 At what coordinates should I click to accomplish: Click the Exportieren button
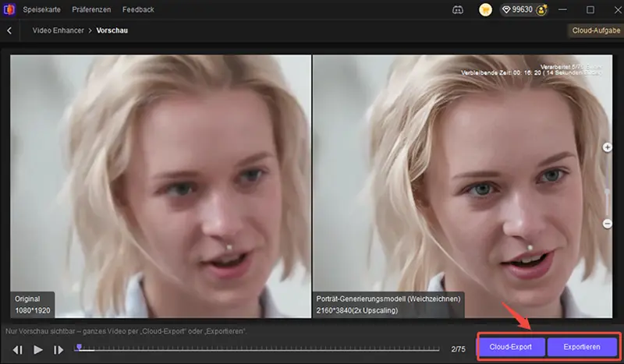point(582,347)
